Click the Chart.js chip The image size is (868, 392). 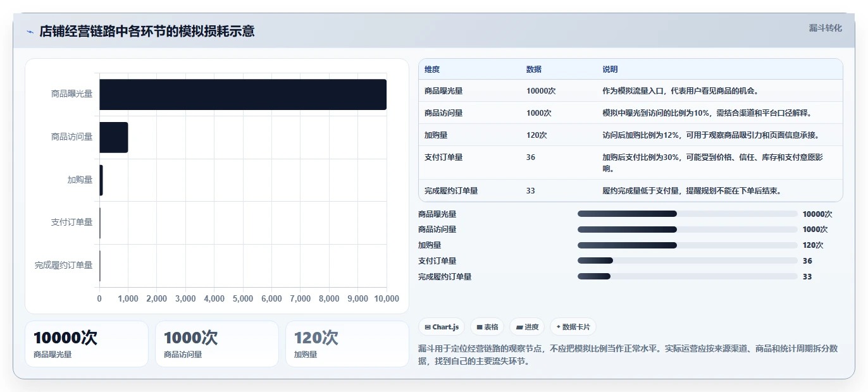(442, 327)
